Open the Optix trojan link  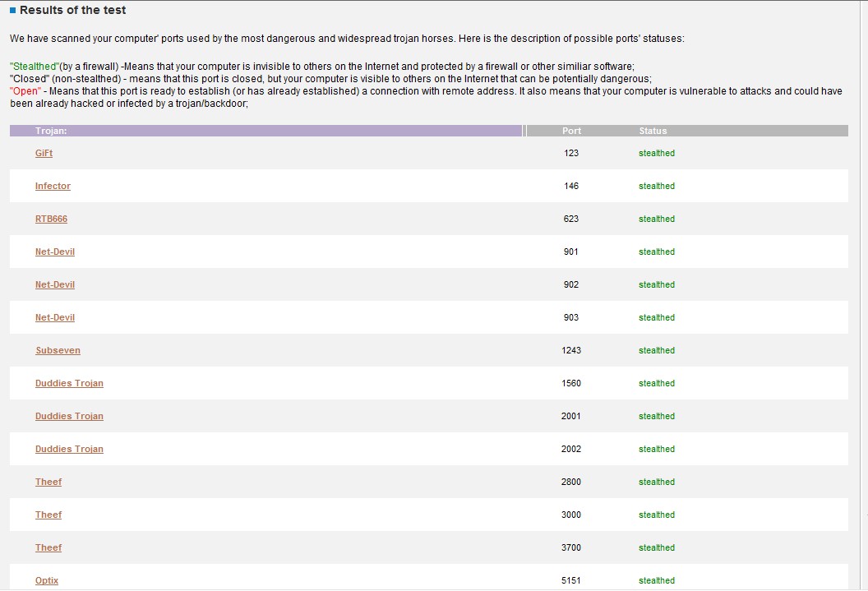(47, 581)
